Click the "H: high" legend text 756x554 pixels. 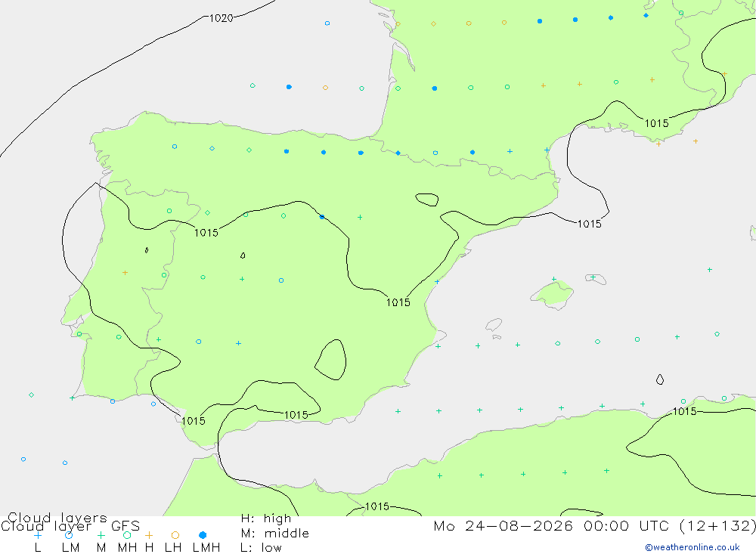(266, 518)
